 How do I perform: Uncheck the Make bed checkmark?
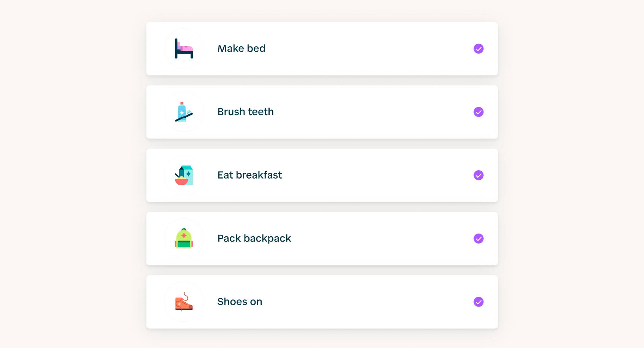click(x=478, y=49)
